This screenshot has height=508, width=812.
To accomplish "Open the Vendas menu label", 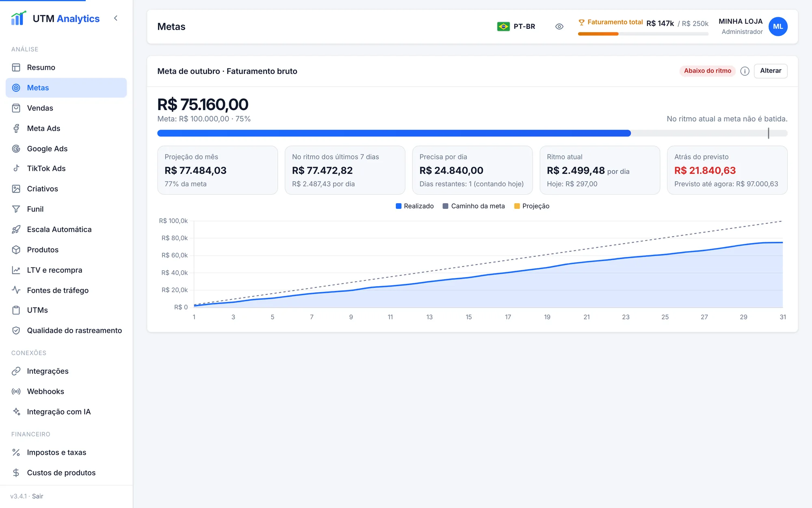I will (x=40, y=108).
